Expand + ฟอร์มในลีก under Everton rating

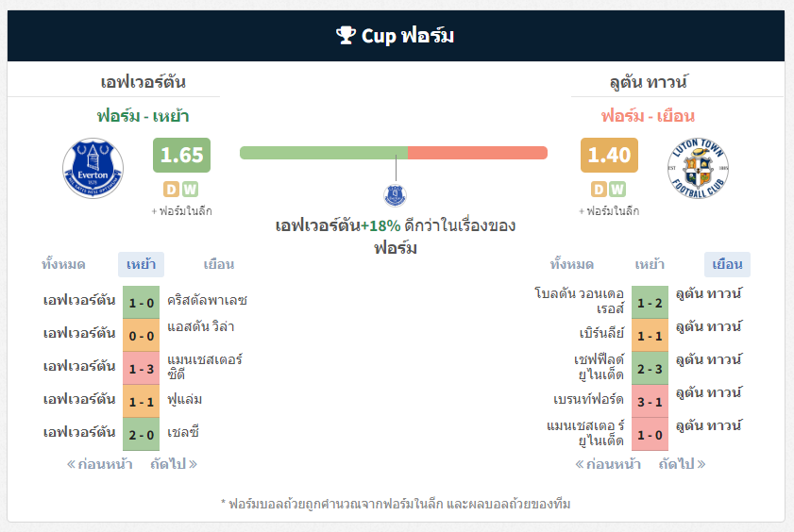coord(182,211)
